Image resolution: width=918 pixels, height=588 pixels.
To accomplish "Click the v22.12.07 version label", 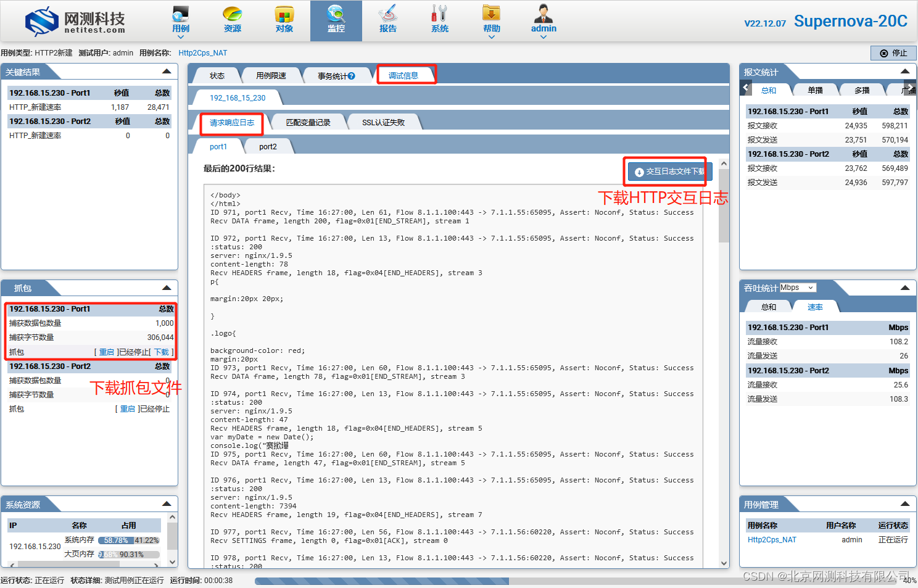I will click(x=765, y=23).
